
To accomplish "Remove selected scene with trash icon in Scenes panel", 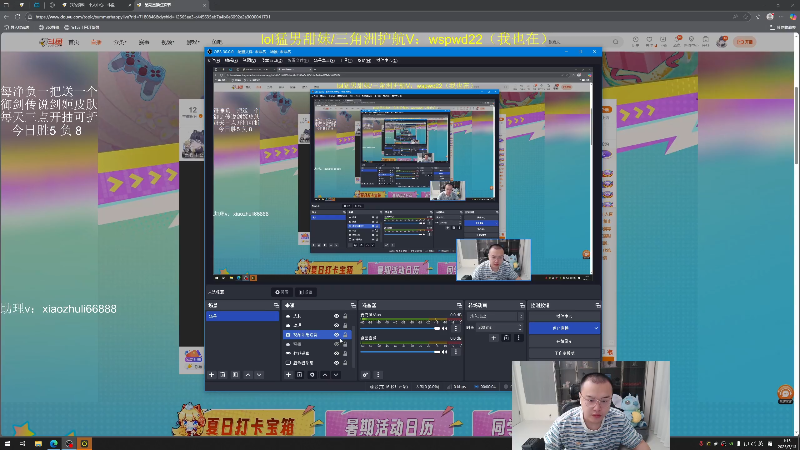I will click(x=223, y=374).
